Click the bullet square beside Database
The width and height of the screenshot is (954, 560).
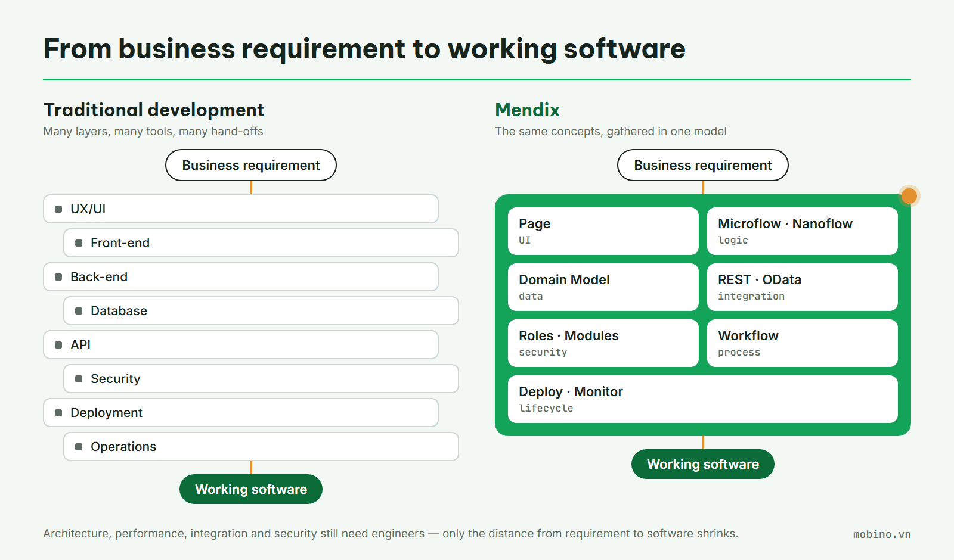79,311
